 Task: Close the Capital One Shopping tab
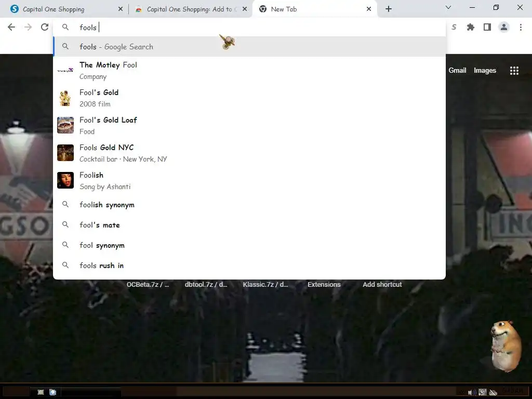point(121,9)
